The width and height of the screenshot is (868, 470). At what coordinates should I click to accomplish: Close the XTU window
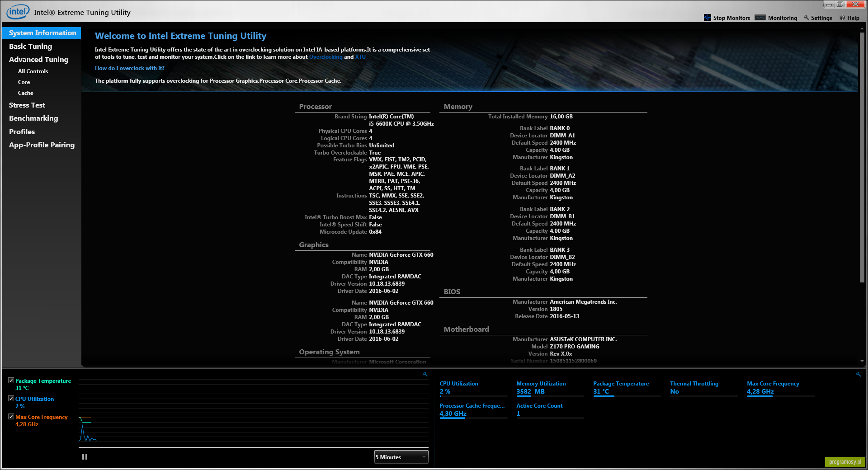[855, 5]
